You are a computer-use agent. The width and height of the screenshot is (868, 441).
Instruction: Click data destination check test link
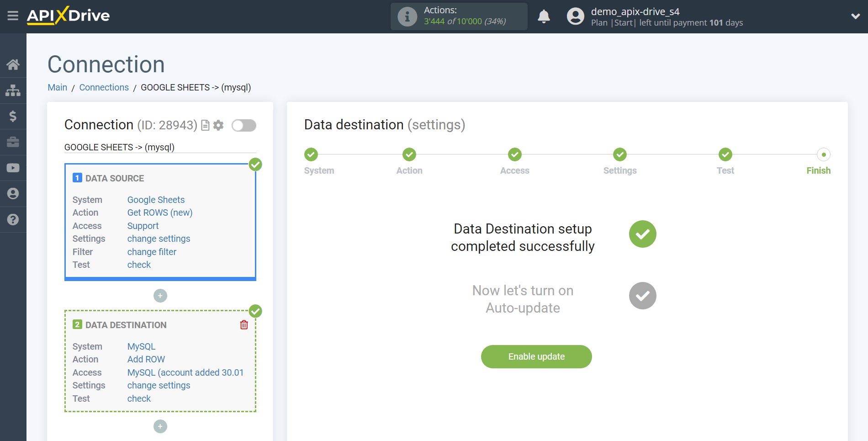(x=139, y=398)
